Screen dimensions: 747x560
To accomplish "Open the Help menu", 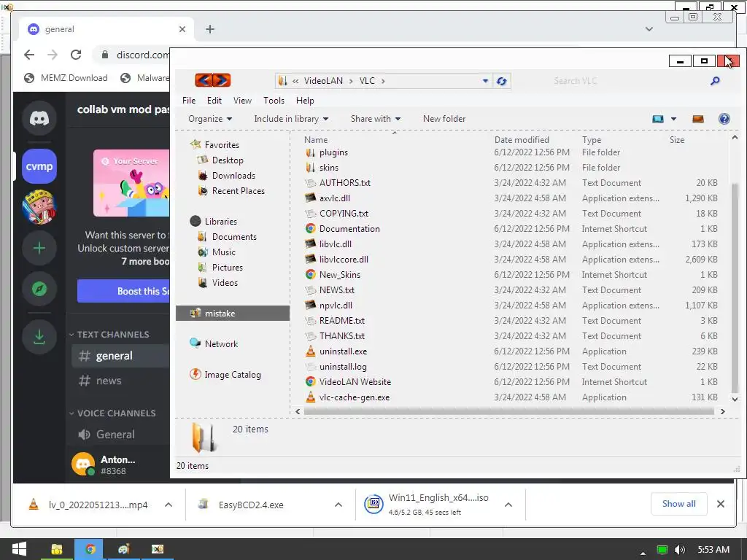I will pos(305,101).
